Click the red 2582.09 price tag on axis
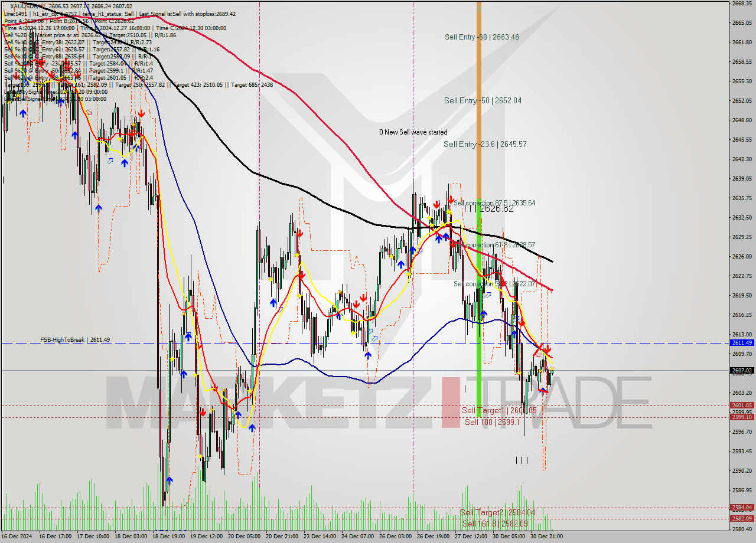756x543 pixels. coord(742,518)
